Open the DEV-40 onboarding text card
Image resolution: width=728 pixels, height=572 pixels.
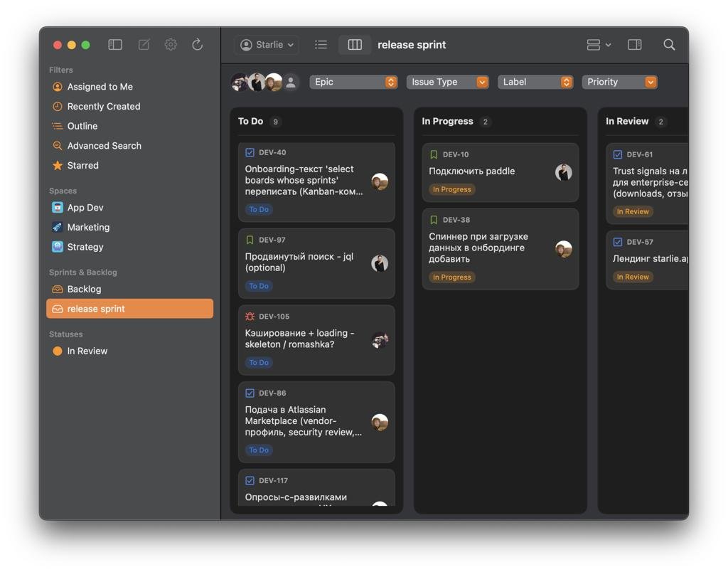click(x=316, y=182)
